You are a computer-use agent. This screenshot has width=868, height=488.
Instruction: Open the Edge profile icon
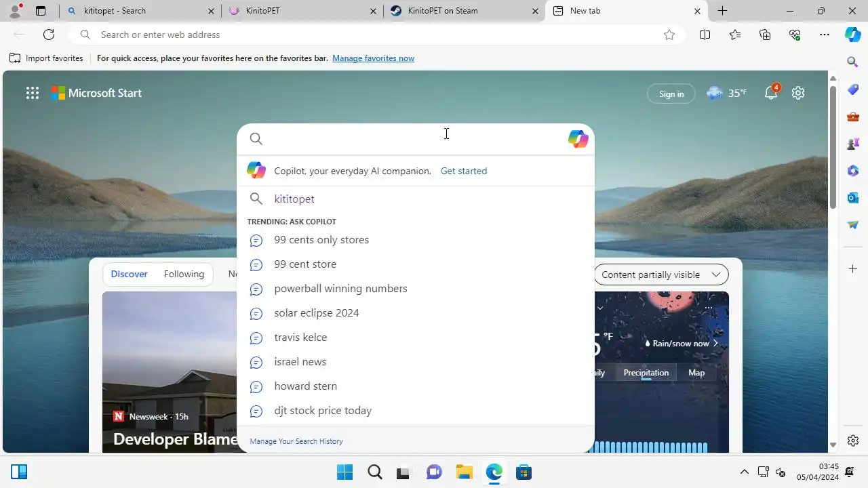(x=15, y=11)
